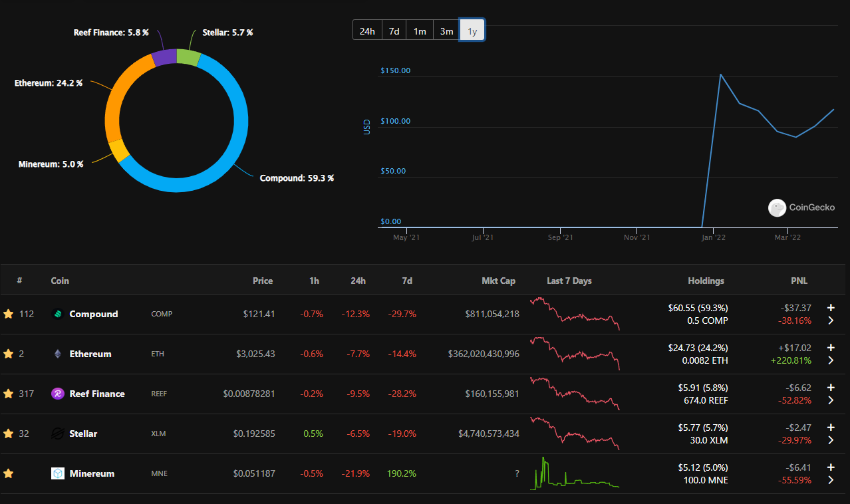
Task: Click Stellar 7-day sparkline chart
Action: tap(575, 434)
